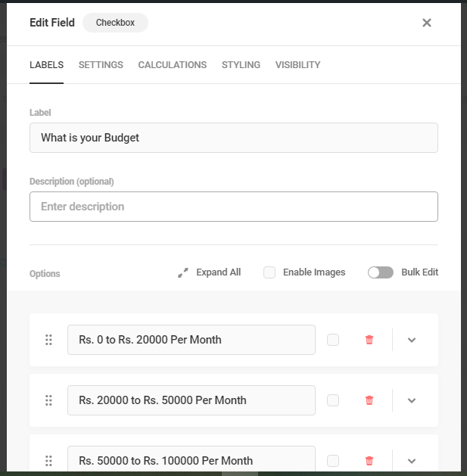Viewport: 467px width, 476px height.
Task: Expand the Rs. 20000 to Rs. 50000 option chevron
Action: [412, 400]
